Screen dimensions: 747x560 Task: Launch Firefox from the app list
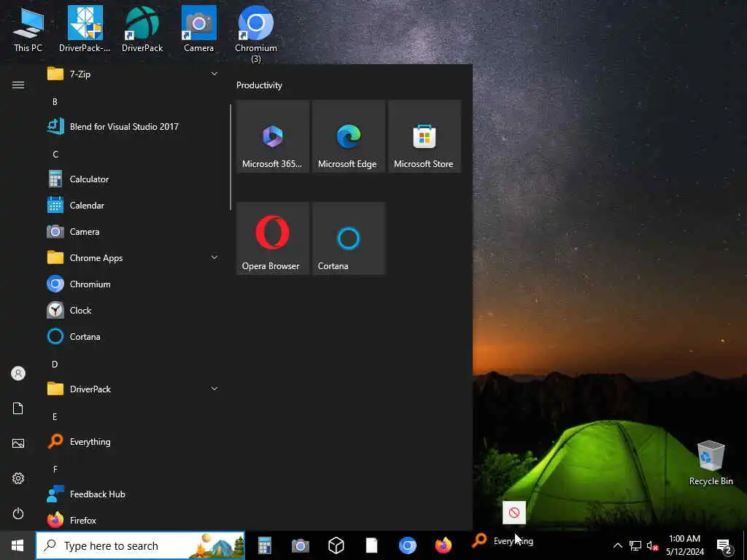coord(133,520)
